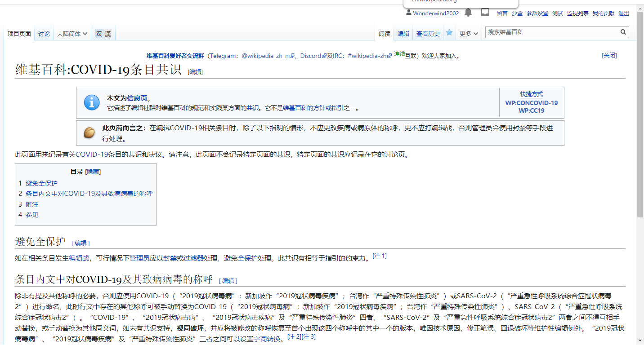Click the green 连线 link

coord(400,54)
